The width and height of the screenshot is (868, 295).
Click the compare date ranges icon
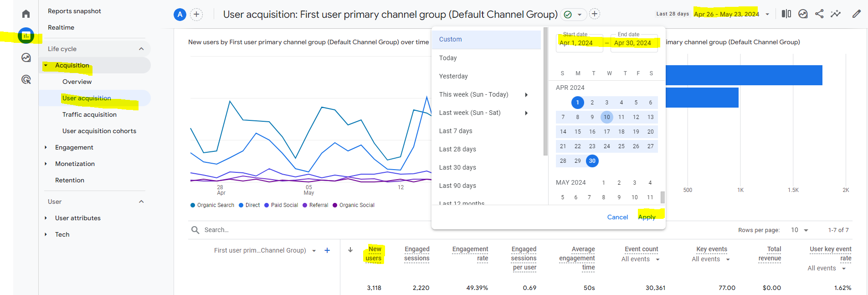[786, 14]
